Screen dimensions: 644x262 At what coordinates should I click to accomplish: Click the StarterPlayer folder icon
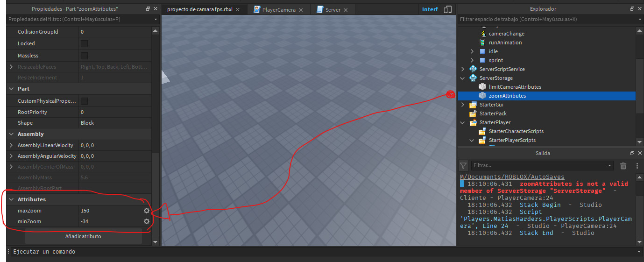474,122
